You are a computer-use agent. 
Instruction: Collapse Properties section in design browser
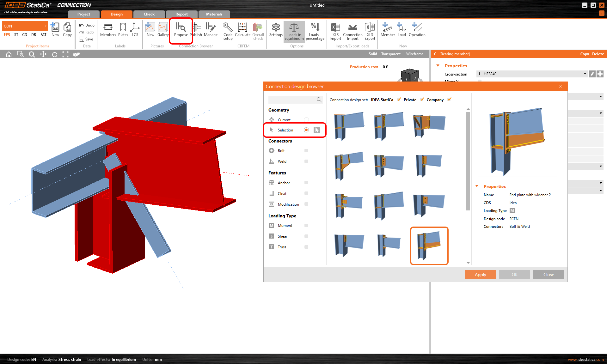tap(477, 186)
